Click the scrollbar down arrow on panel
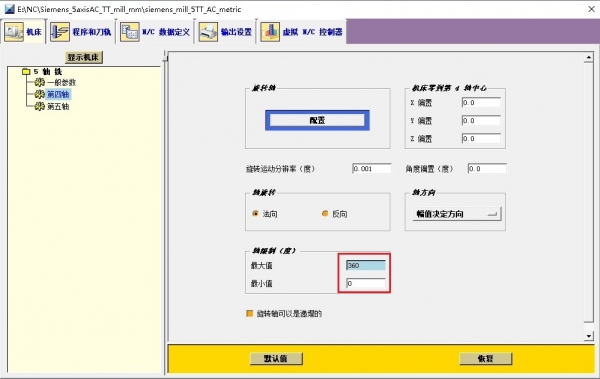 [589, 336]
